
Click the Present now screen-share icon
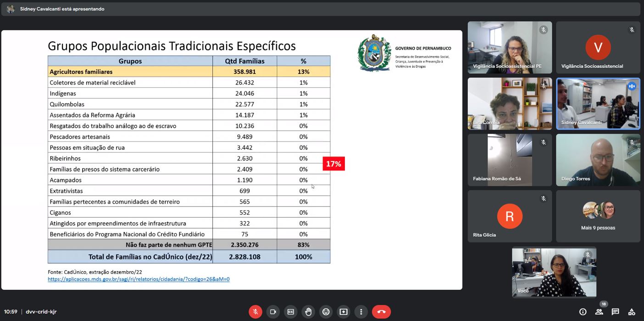click(344, 312)
